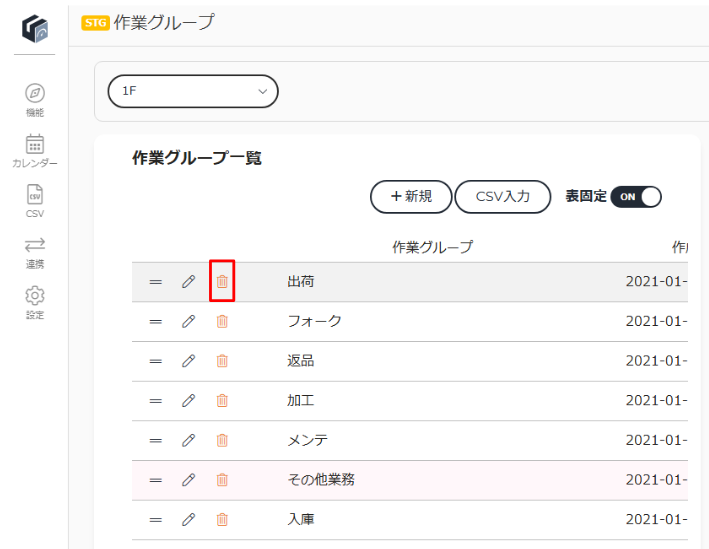This screenshot has width=709, height=549.
Task: Click the drag handle of その他業務 row
Action: 156,480
